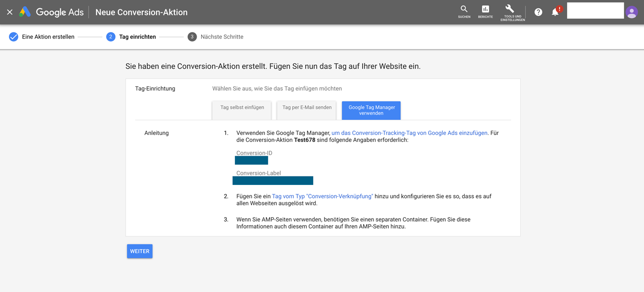The image size is (644, 292).
Task: Click the WEITER button
Action: point(140,251)
